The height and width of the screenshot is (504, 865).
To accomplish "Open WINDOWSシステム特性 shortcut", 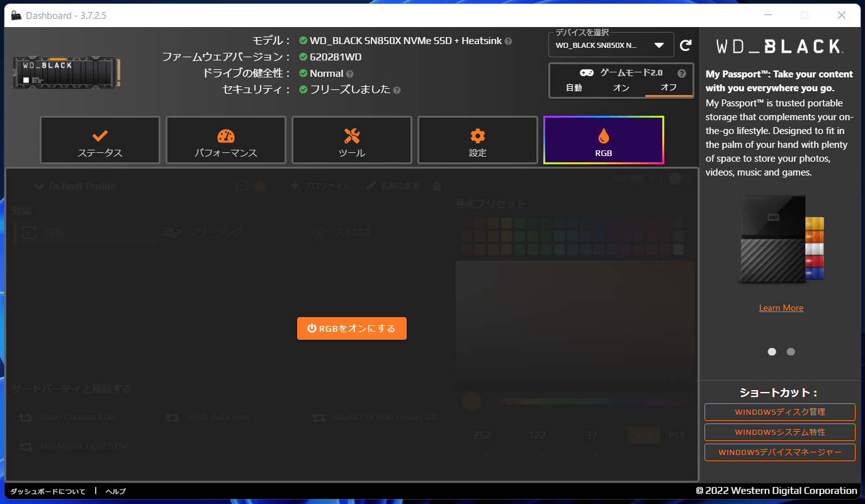I will [x=780, y=432].
